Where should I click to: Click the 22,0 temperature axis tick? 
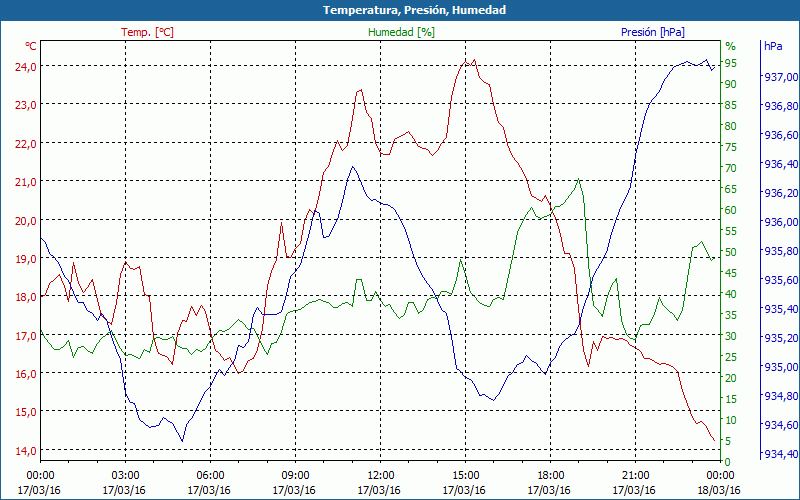pyautogui.click(x=27, y=143)
